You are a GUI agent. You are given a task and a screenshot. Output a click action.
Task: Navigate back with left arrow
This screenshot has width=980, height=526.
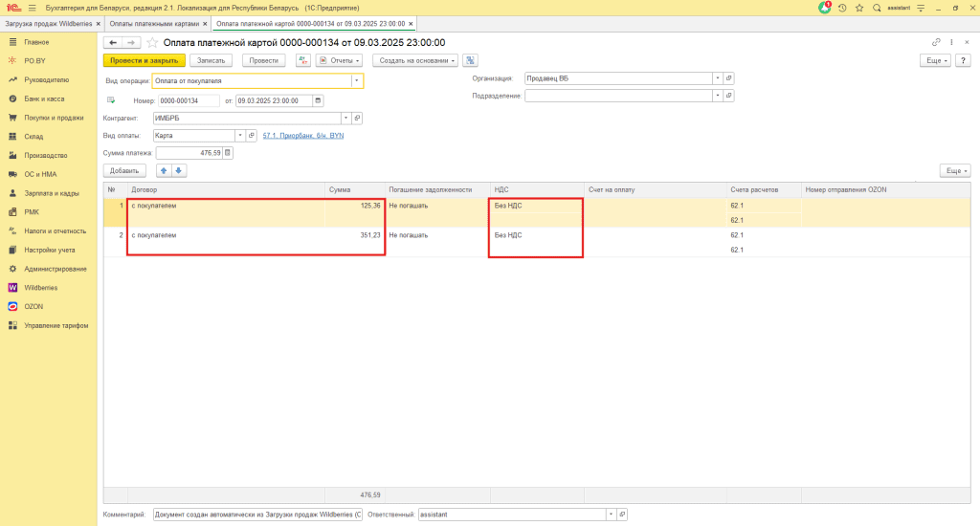pos(113,42)
